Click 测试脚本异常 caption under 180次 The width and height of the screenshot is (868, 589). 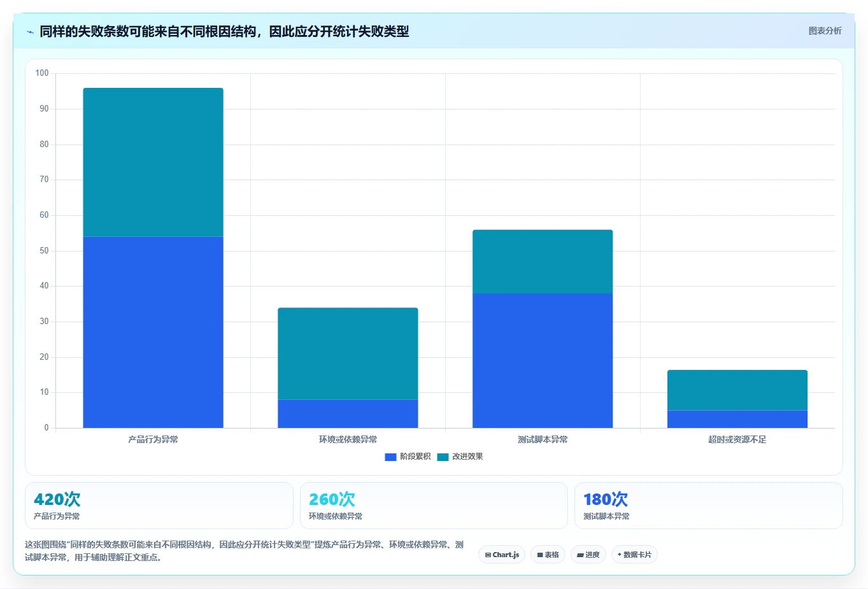(x=606, y=516)
